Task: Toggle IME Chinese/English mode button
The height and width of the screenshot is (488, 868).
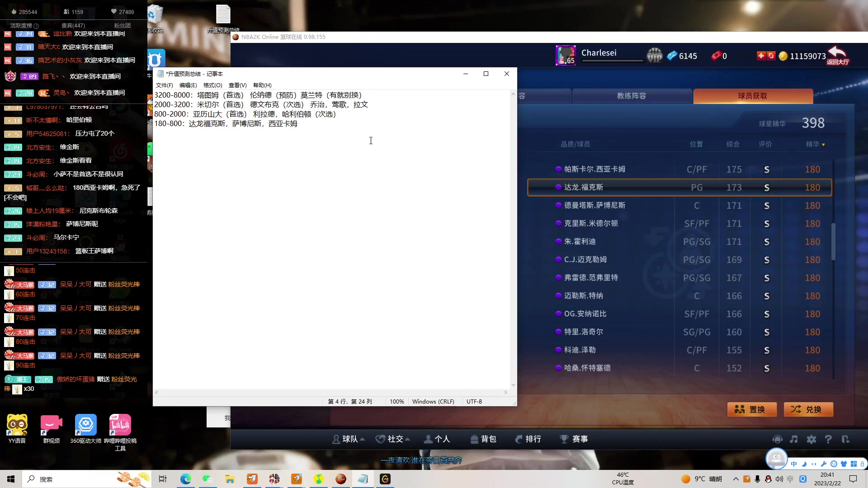Action: 794,464
